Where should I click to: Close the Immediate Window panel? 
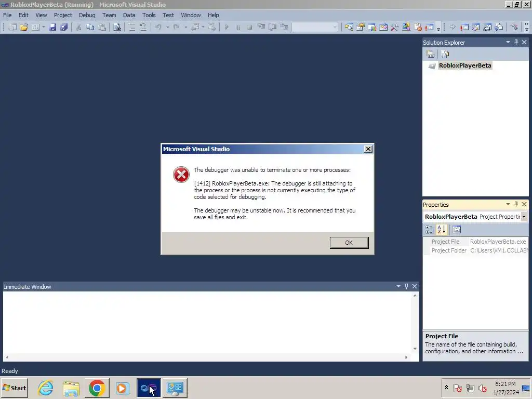click(415, 286)
